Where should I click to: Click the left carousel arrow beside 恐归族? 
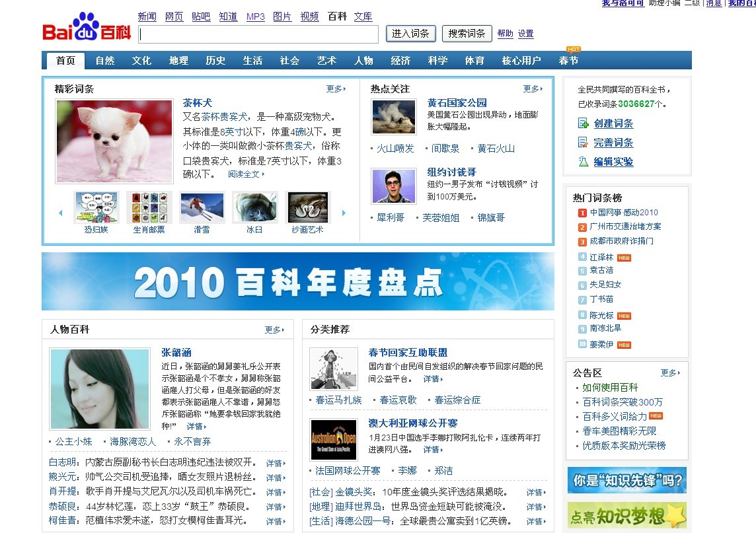(x=61, y=213)
